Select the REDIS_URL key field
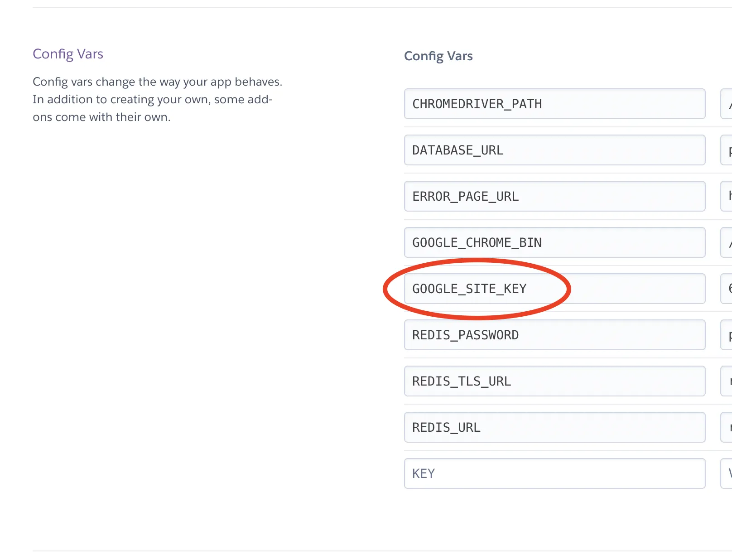This screenshot has width=732, height=560. tap(554, 427)
